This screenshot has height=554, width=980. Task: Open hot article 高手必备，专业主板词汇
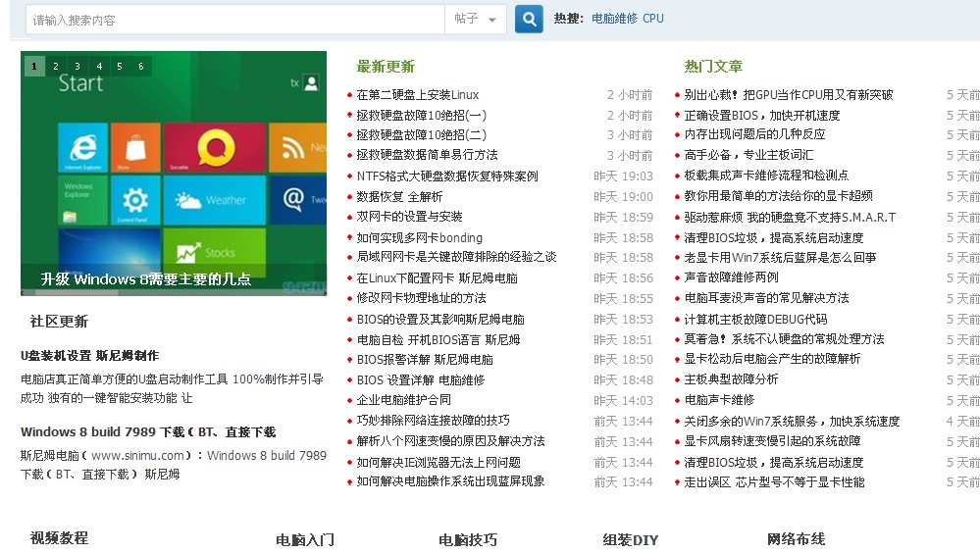[748, 155]
